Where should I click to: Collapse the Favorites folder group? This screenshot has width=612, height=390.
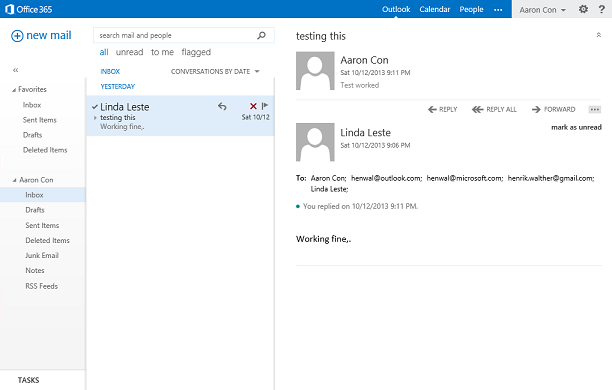[x=14, y=90]
